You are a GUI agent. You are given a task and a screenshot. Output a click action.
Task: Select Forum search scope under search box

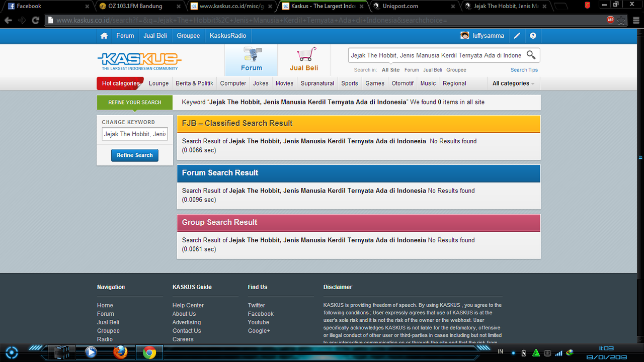pyautogui.click(x=412, y=70)
